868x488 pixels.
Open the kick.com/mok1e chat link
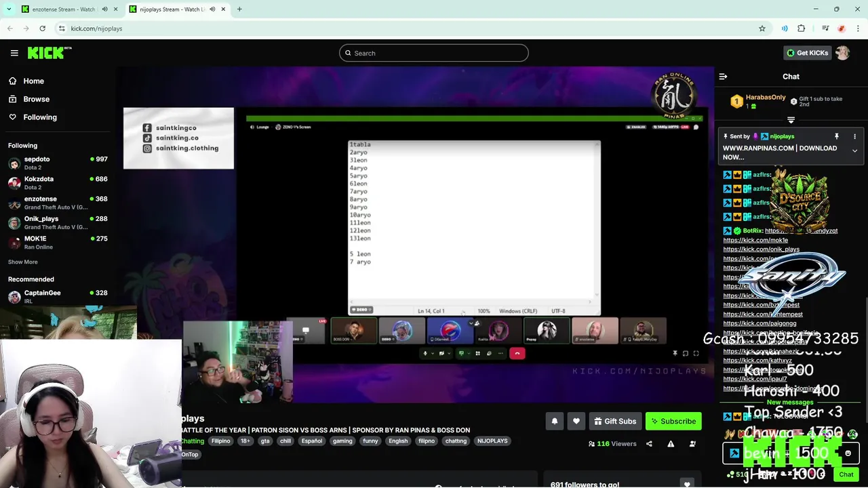point(755,240)
